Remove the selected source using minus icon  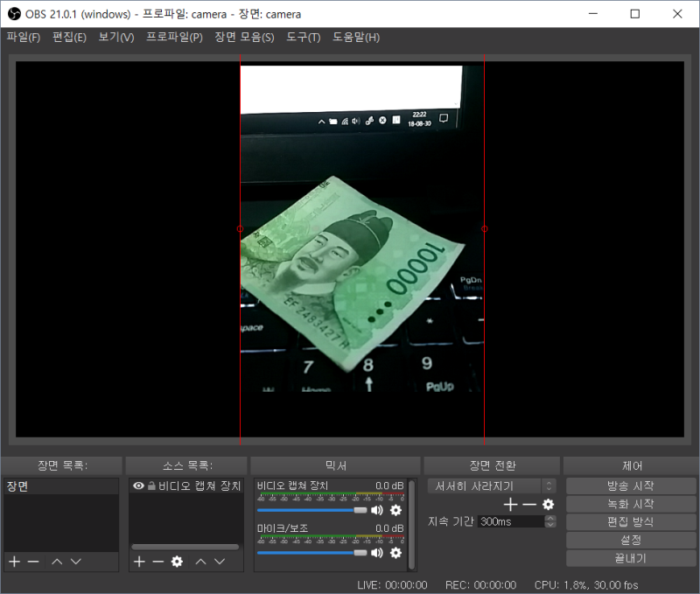point(158,561)
